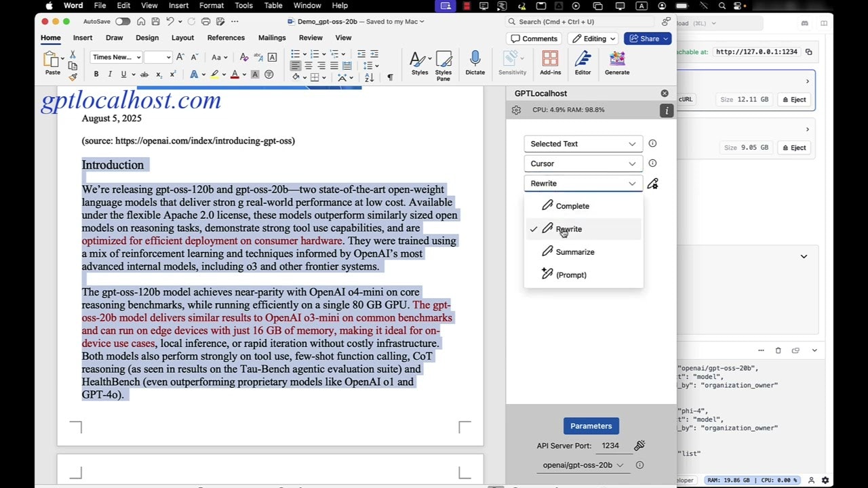Image resolution: width=868 pixels, height=488 pixels.
Task: Click the prompt customization pencil icon beside Rewrite
Action: tap(652, 183)
